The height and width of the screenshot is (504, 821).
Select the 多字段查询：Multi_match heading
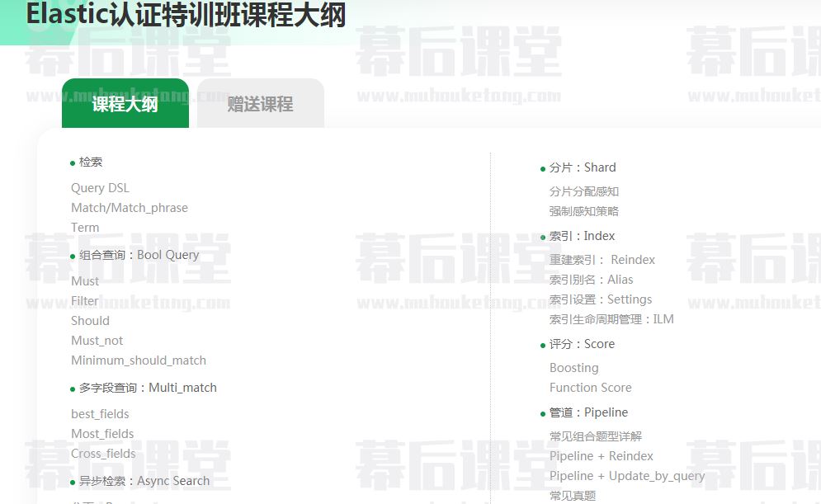coord(148,388)
